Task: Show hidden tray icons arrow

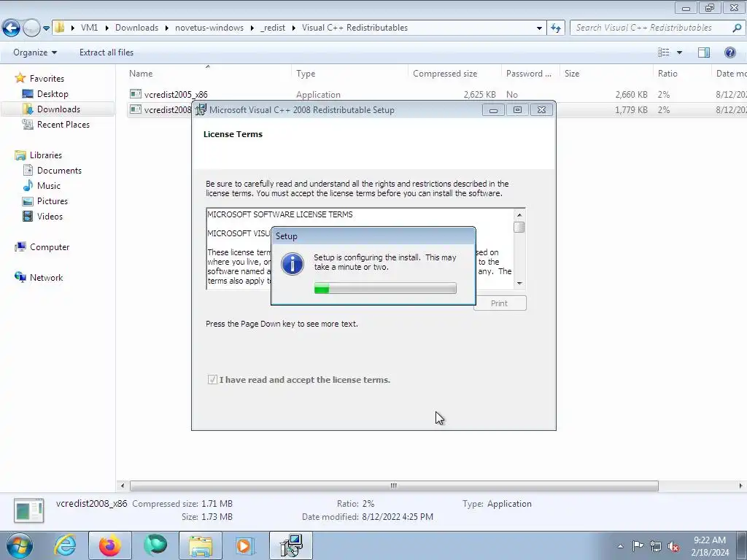Action: [x=620, y=546]
